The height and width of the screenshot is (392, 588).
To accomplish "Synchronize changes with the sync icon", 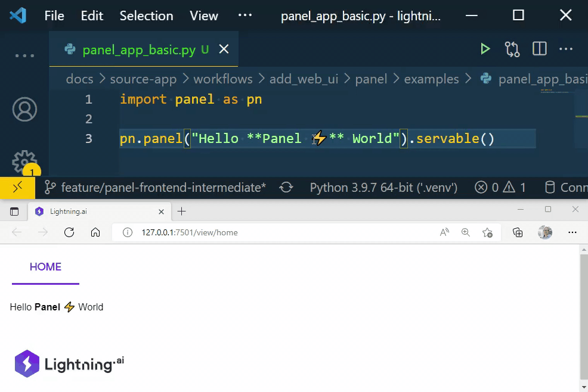I will (x=286, y=188).
